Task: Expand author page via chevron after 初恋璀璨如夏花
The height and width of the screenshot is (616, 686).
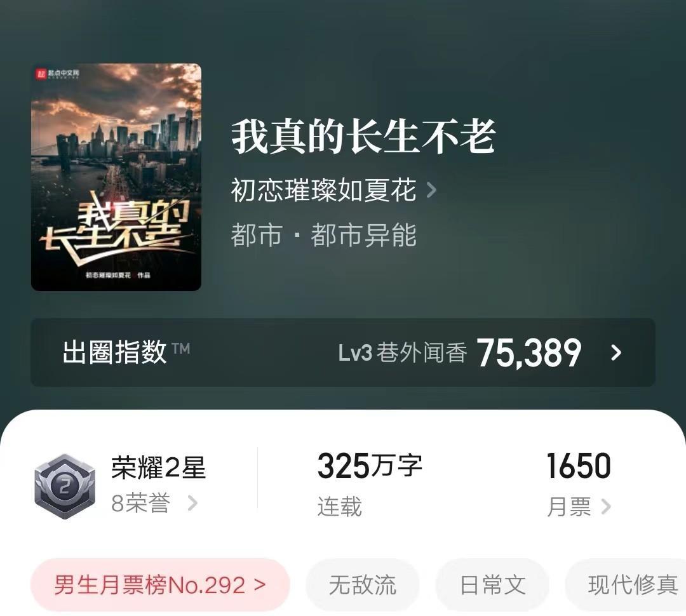Action: pos(431,190)
